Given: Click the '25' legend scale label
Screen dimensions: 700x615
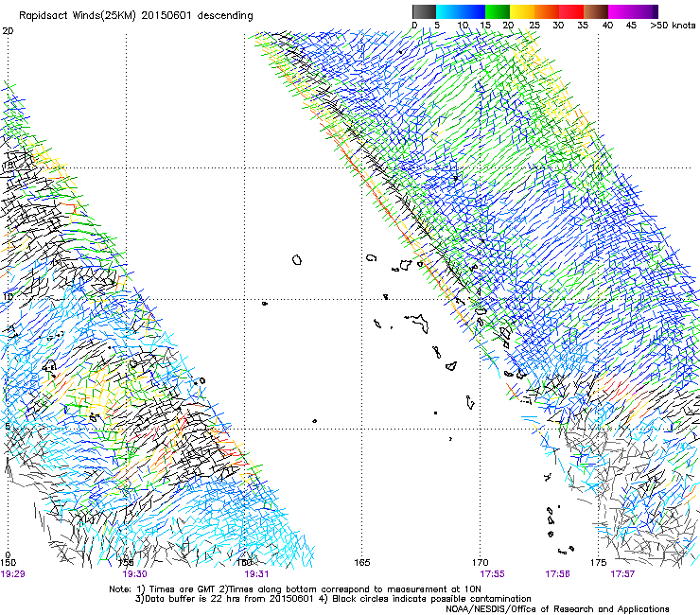Looking at the screenshot, I should tap(534, 26).
